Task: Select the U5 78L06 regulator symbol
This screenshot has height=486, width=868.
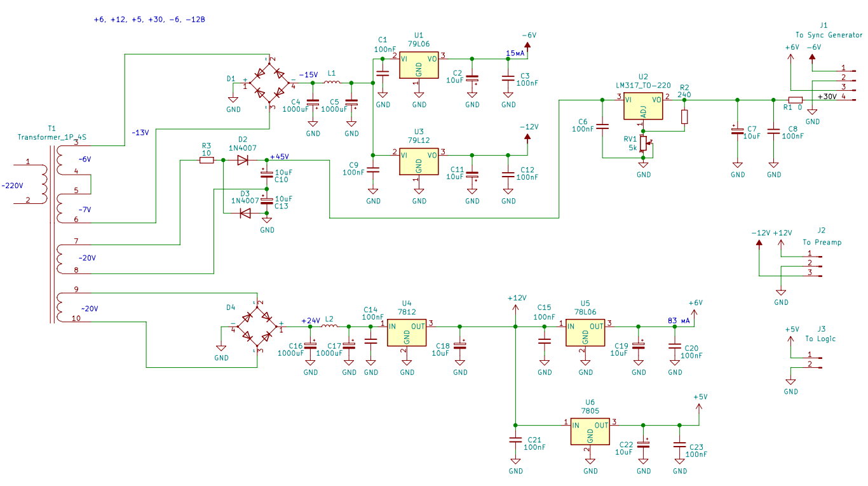Action: pyautogui.click(x=585, y=332)
